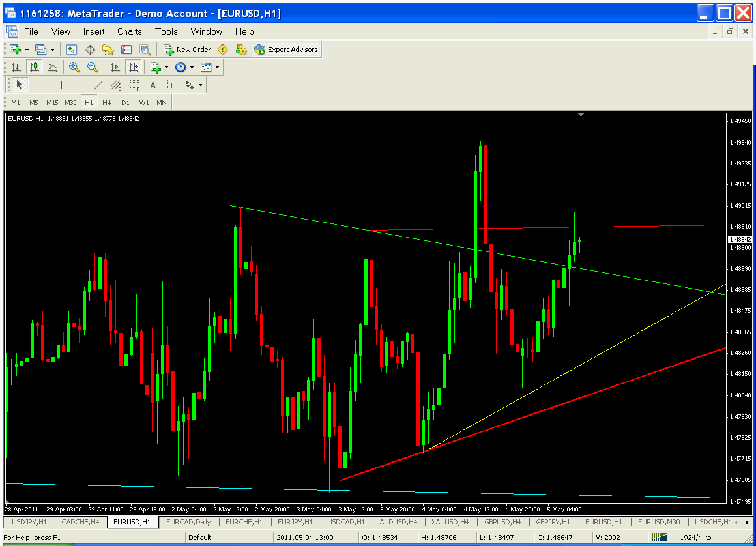Zoom in on the chart
This screenshot has height=546, width=756.
pyautogui.click(x=74, y=67)
